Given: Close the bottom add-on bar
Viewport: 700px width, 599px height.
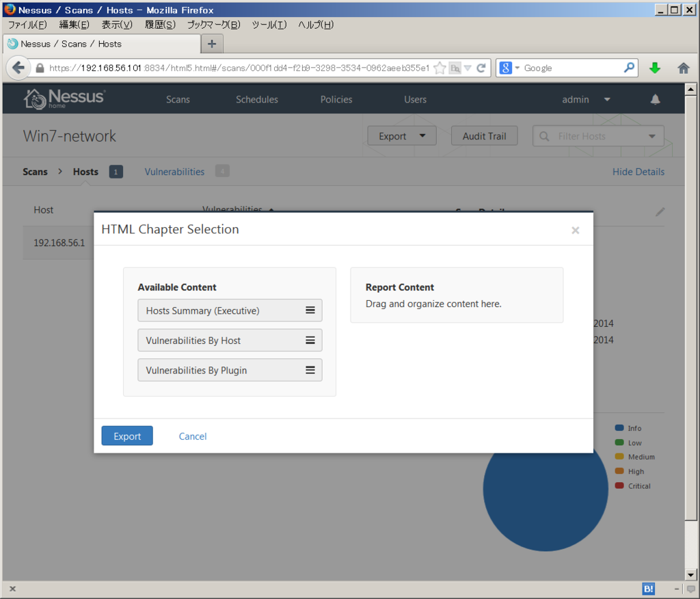Looking at the screenshot, I should [x=12, y=589].
